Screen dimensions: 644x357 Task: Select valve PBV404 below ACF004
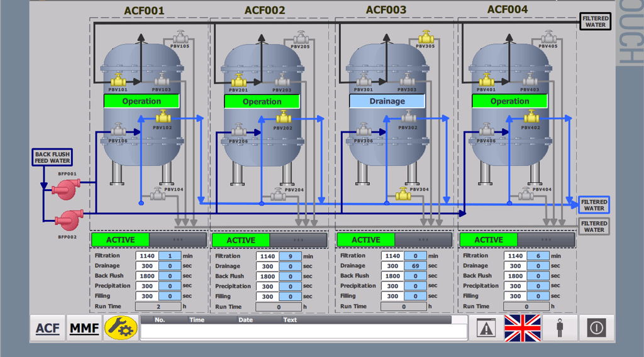[526, 194]
